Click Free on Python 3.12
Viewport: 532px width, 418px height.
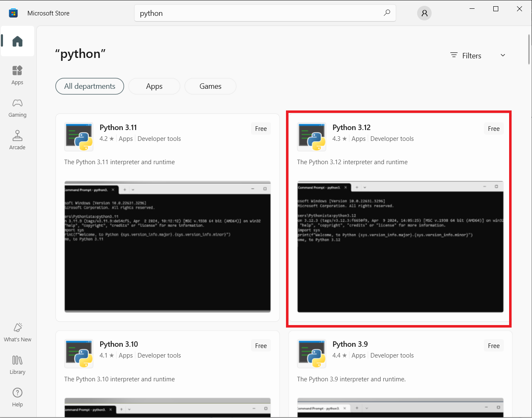tap(493, 128)
